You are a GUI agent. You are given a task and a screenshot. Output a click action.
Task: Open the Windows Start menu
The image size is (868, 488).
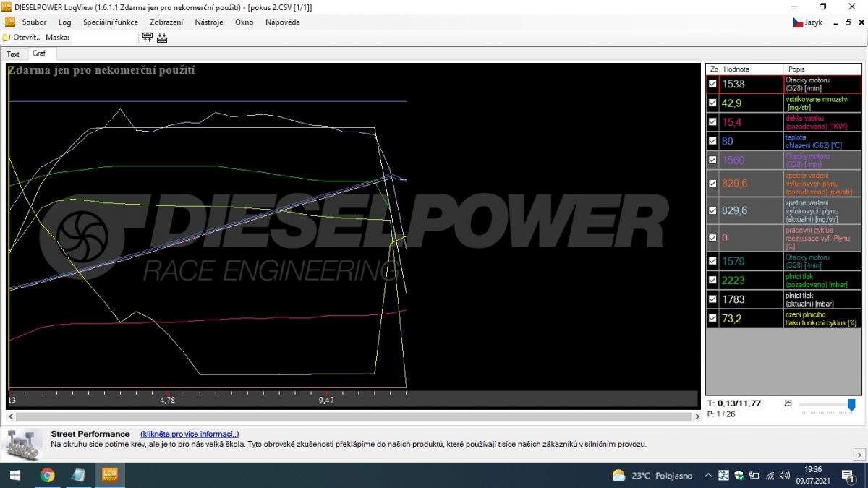[x=14, y=475]
